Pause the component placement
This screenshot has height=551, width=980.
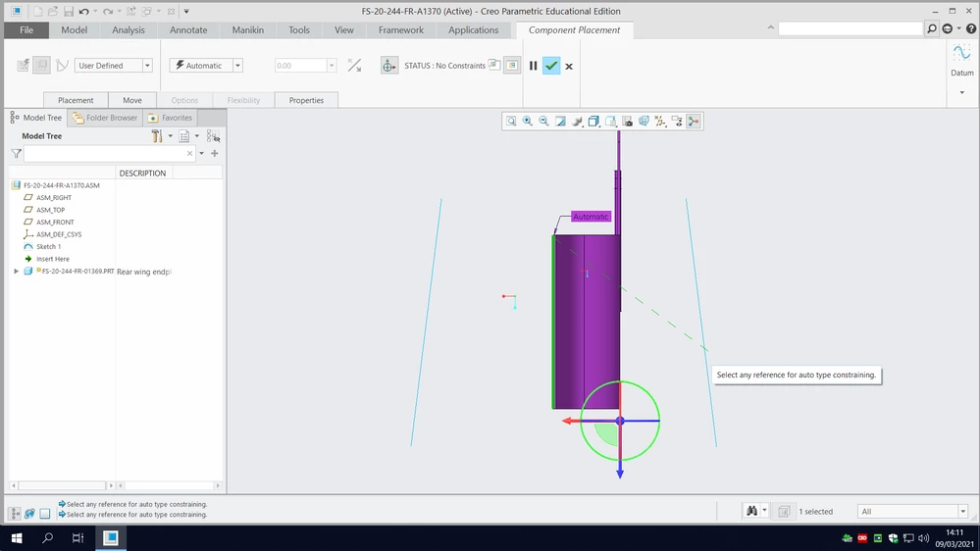click(x=533, y=66)
